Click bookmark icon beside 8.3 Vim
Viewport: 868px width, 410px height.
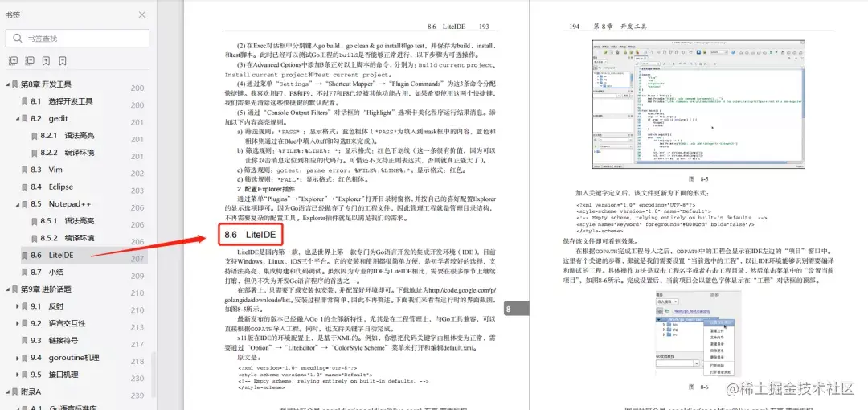pyautogui.click(x=24, y=170)
